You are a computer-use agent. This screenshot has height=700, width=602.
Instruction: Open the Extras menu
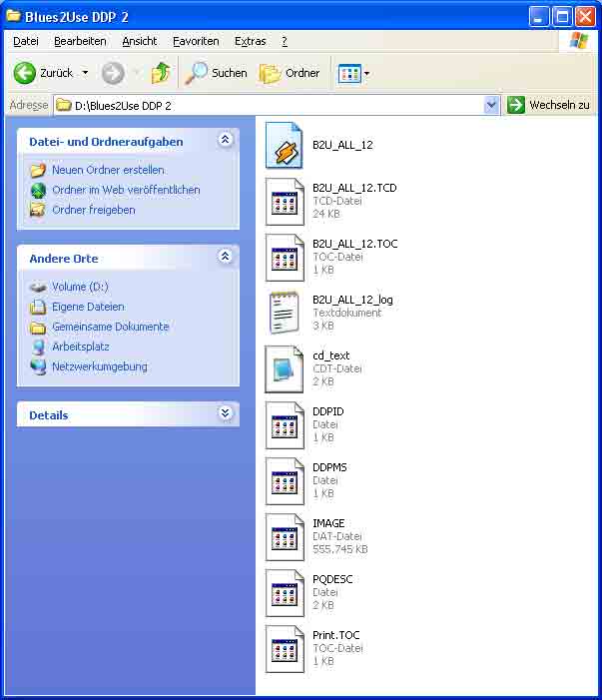coord(251,41)
